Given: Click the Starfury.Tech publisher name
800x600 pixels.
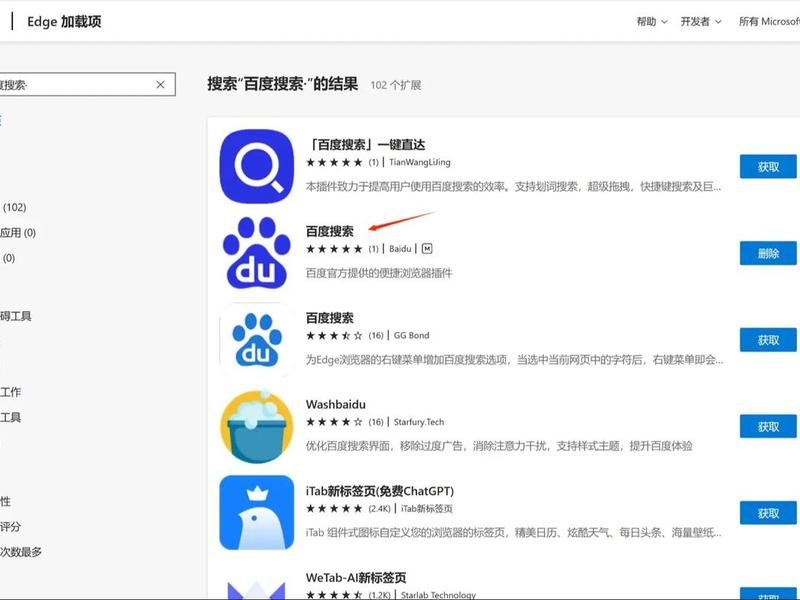Looking at the screenshot, I should pyautogui.click(x=419, y=422).
